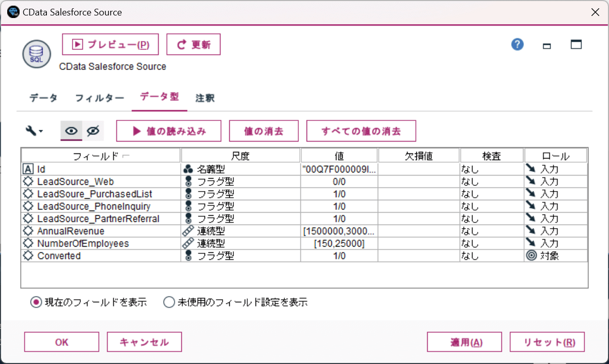Click the flag measure icon for LeadSoure_PurchasedList

(189, 194)
